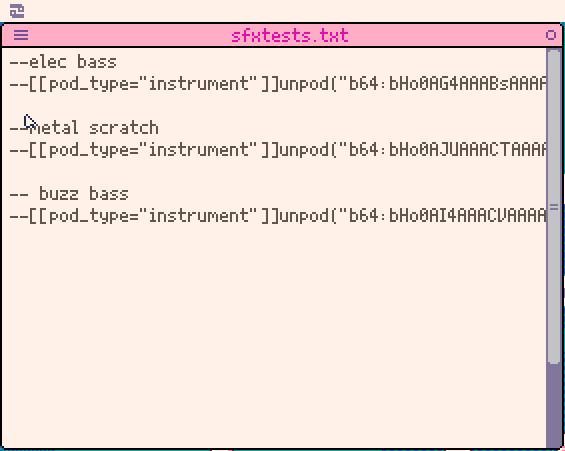Open the hamburger menu in the title bar

tap(21, 35)
